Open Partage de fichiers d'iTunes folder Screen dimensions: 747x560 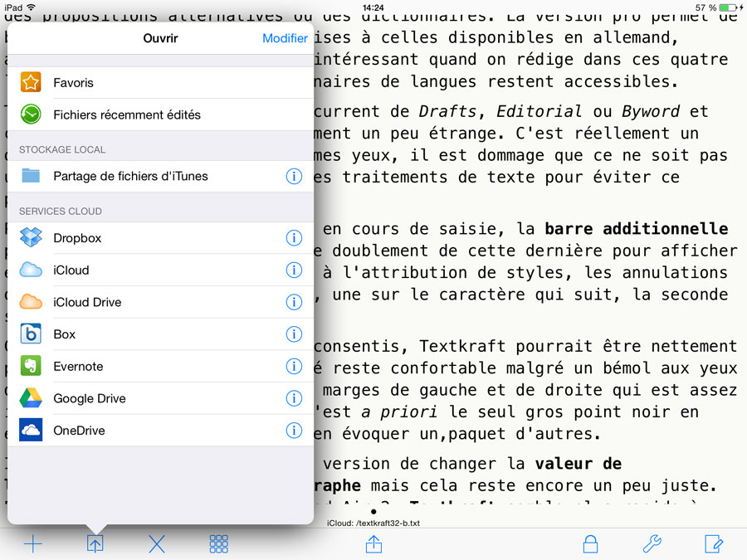[x=160, y=176]
